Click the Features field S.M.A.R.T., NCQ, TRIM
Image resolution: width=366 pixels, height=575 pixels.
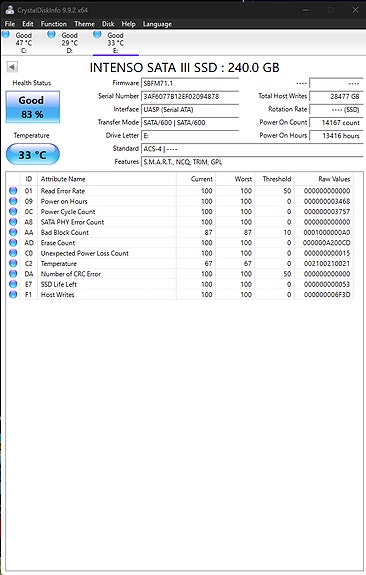[x=252, y=162]
